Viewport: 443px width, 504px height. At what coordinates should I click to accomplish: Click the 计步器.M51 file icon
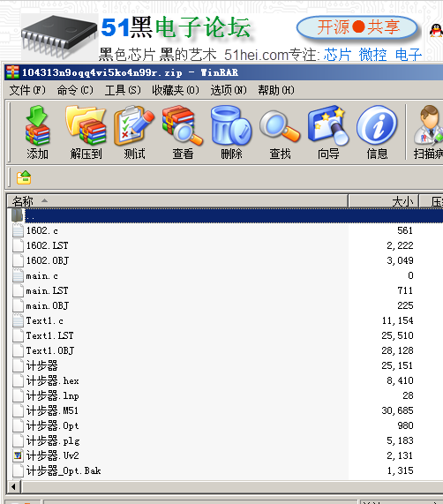pos(18,410)
